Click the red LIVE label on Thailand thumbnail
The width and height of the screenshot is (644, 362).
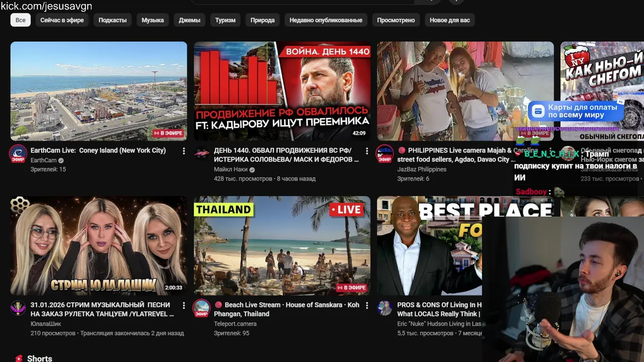tap(346, 210)
